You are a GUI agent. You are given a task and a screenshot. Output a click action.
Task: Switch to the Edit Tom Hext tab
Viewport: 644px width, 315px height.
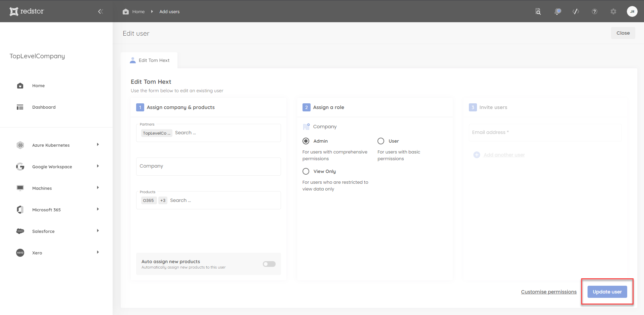point(149,60)
